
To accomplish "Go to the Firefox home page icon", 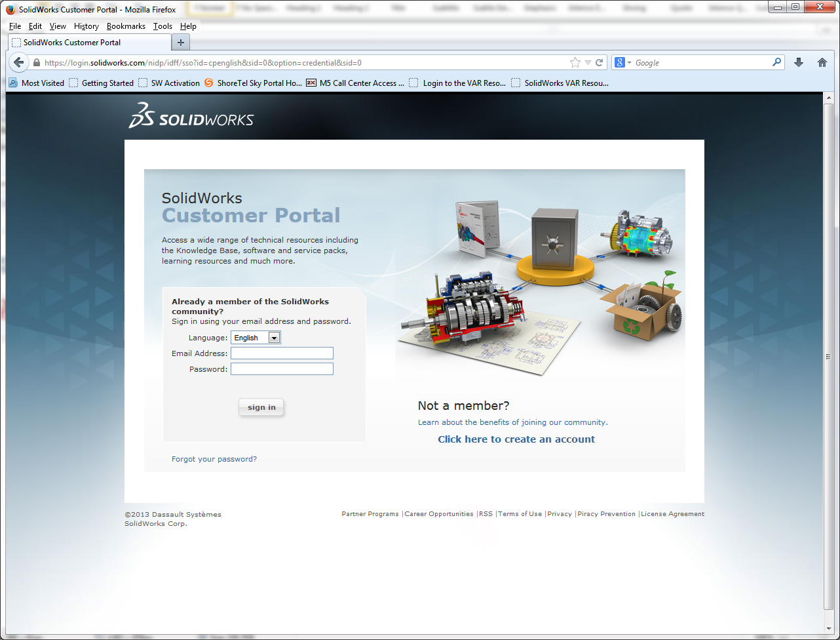I will coord(822,63).
